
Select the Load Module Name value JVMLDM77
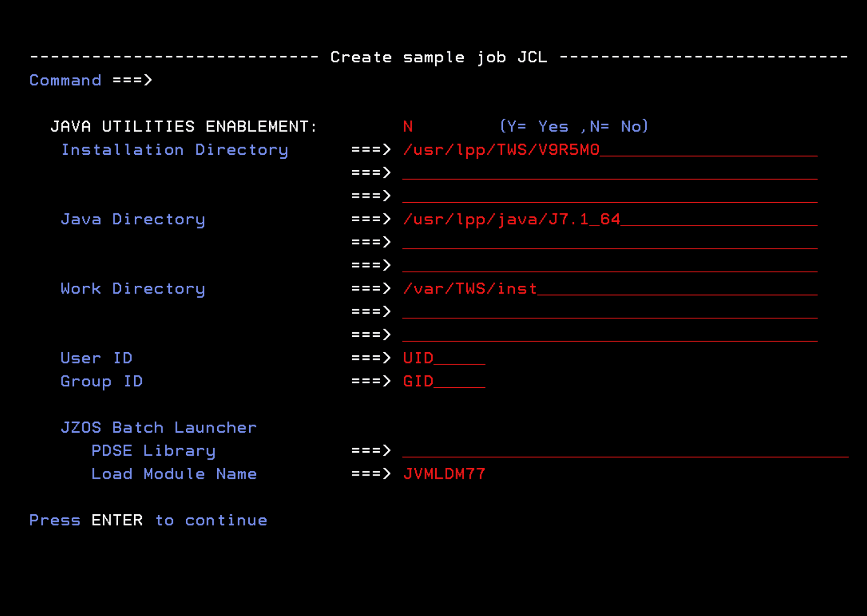pos(444,474)
